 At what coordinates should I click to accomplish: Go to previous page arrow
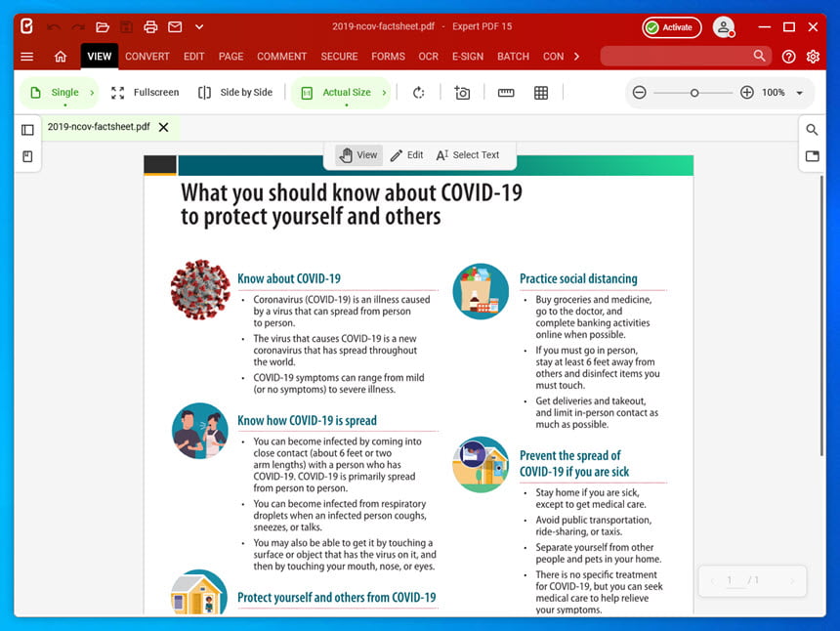(712, 580)
